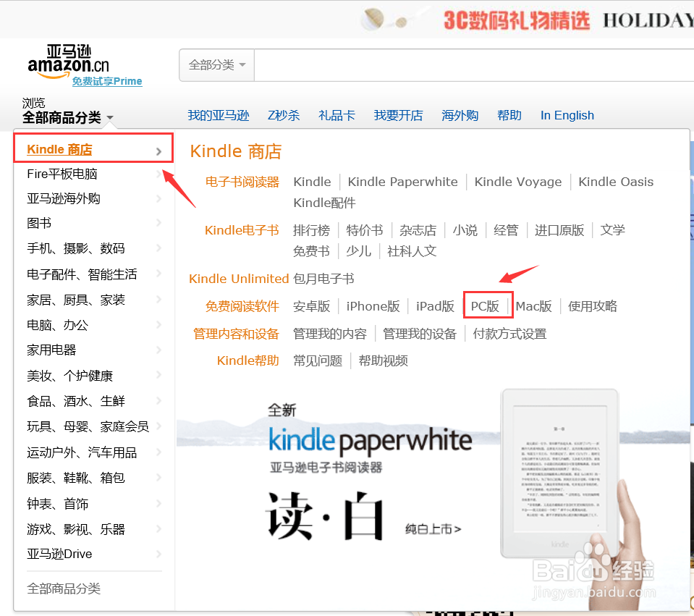The width and height of the screenshot is (694, 616).
Task: Expand the 手机、摄影、数码 submenu arrow
Action: (159, 248)
